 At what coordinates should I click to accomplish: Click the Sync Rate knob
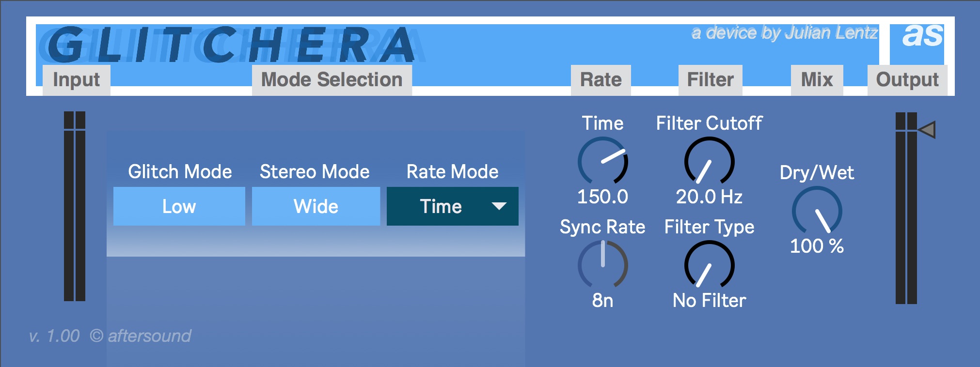(x=602, y=265)
